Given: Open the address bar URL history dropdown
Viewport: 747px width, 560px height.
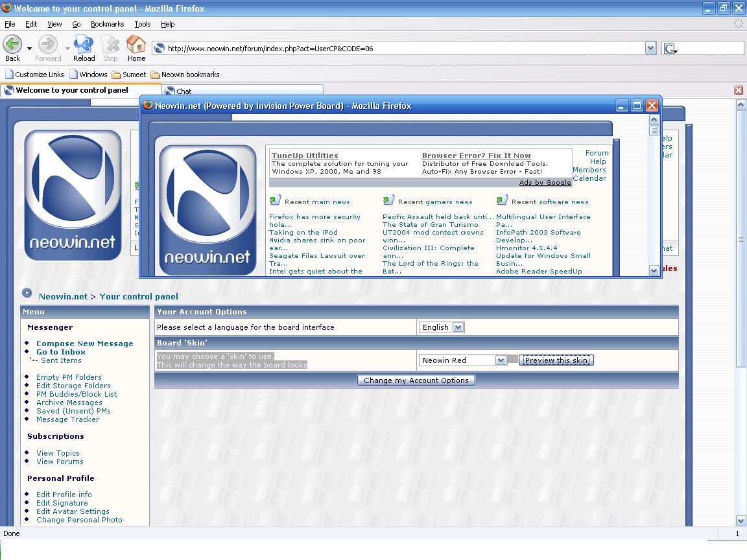Looking at the screenshot, I should (x=650, y=49).
